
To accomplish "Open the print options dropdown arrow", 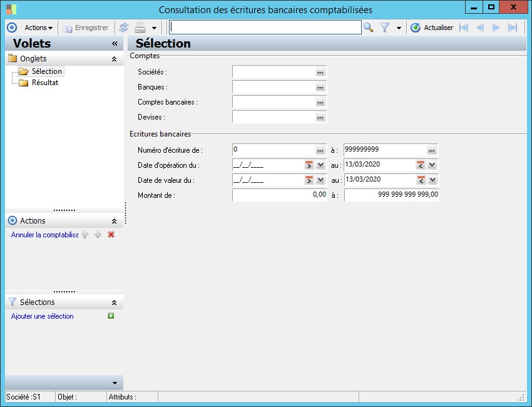I will pyautogui.click(x=154, y=28).
